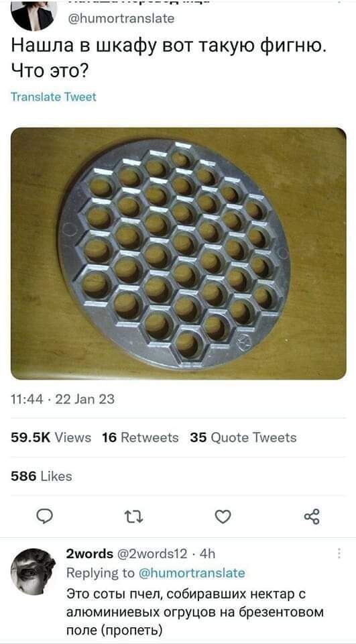Screen dimensions: 356x644
Task: Open the 2words display name
Action: pos(90,555)
